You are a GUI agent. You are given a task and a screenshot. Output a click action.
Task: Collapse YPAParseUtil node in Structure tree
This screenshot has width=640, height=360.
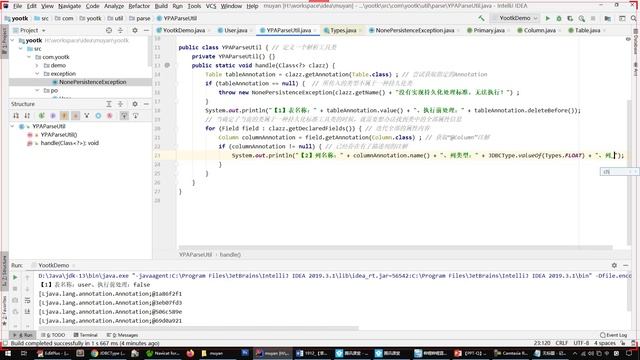pyautogui.click(x=13, y=127)
